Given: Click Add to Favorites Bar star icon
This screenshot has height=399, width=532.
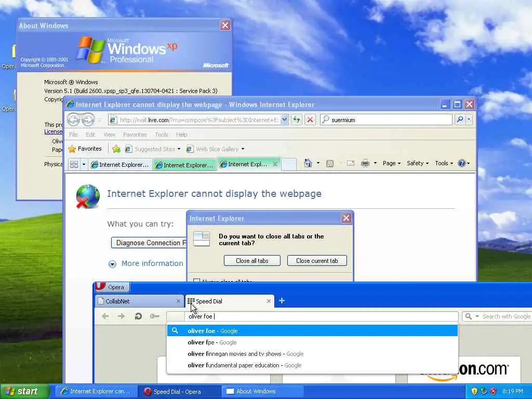Looking at the screenshot, I should pos(116,149).
